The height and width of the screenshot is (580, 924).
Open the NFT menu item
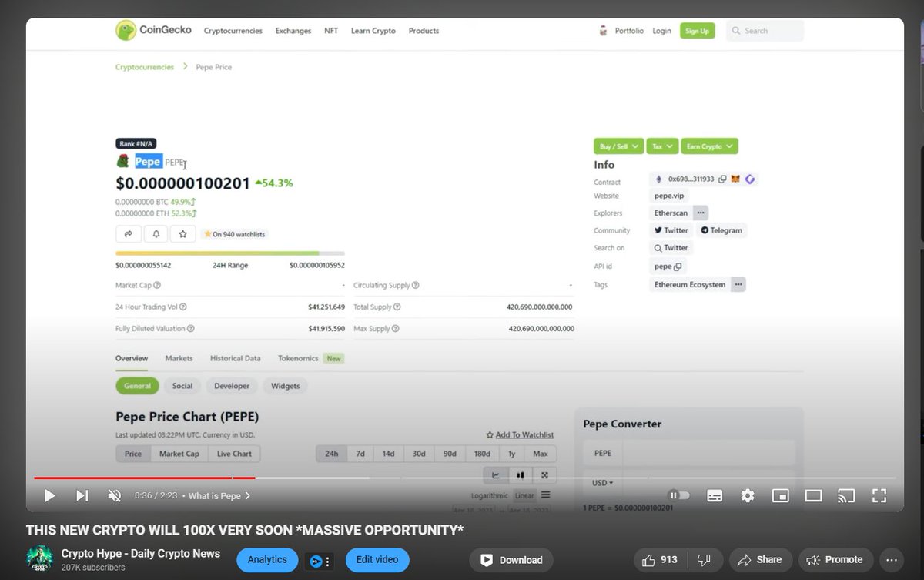pos(331,31)
